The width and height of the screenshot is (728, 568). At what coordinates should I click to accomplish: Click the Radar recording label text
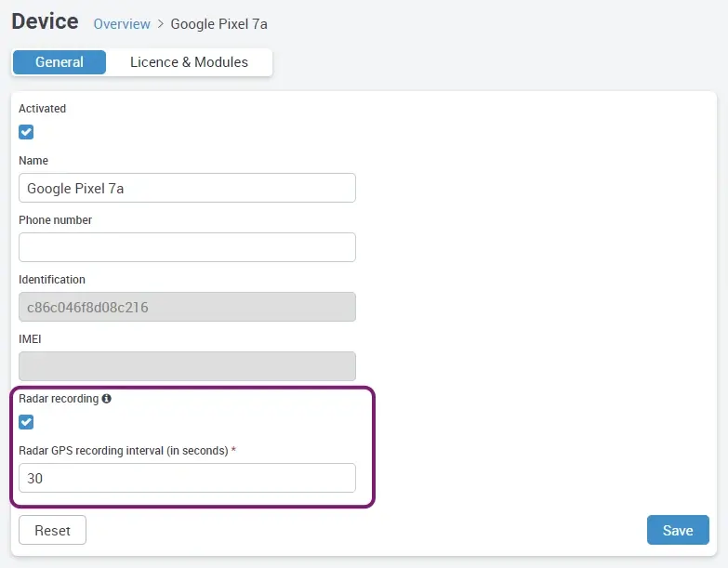click(58, 399)
